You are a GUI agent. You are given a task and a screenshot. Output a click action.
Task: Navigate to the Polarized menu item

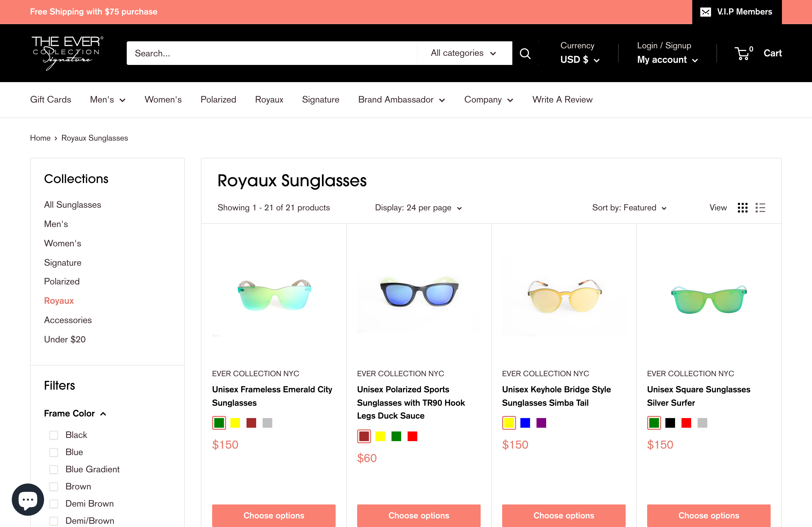pyautogui.click(x=218, y=100)
